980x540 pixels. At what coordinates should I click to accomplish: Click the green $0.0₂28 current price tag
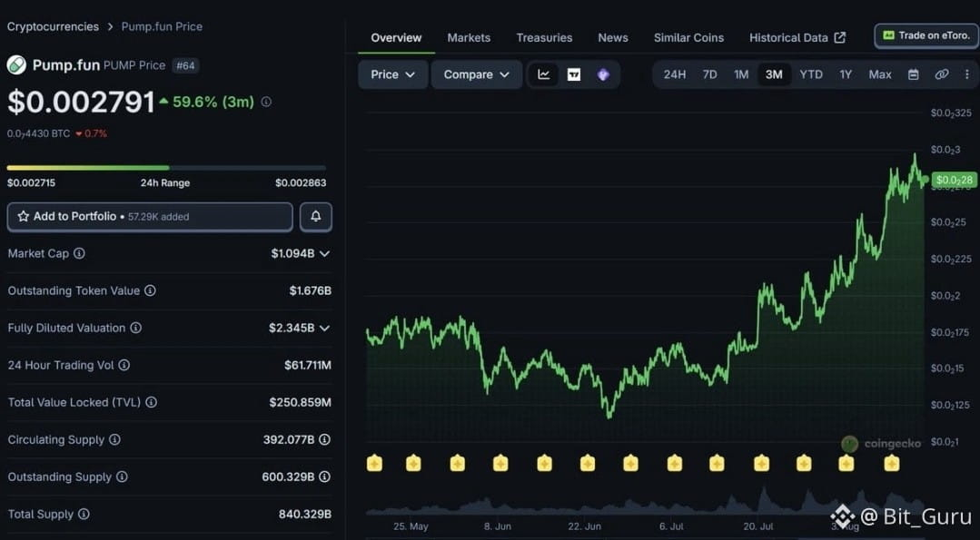click(954, 181)
